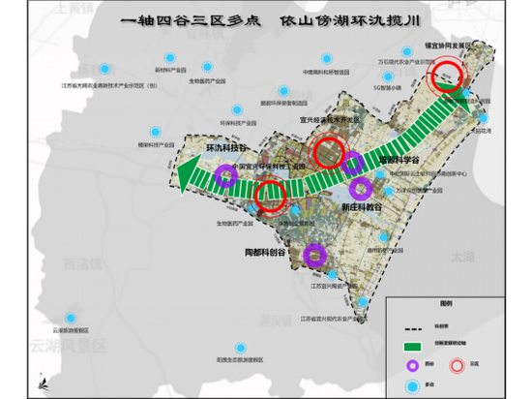This screenshot has width=532, height=399.
Task: Click the blue dot above 新材料产业园
Action: tap(170, 58)
